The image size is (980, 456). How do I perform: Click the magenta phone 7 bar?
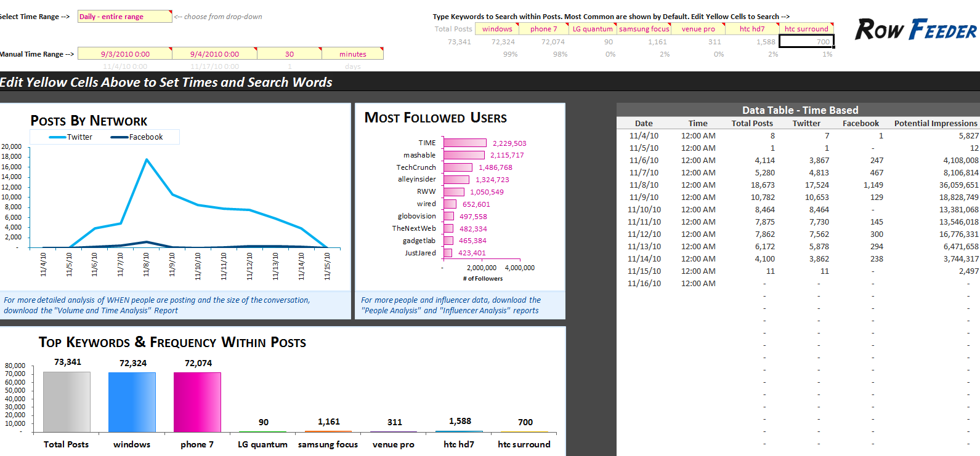click(197, 402)
